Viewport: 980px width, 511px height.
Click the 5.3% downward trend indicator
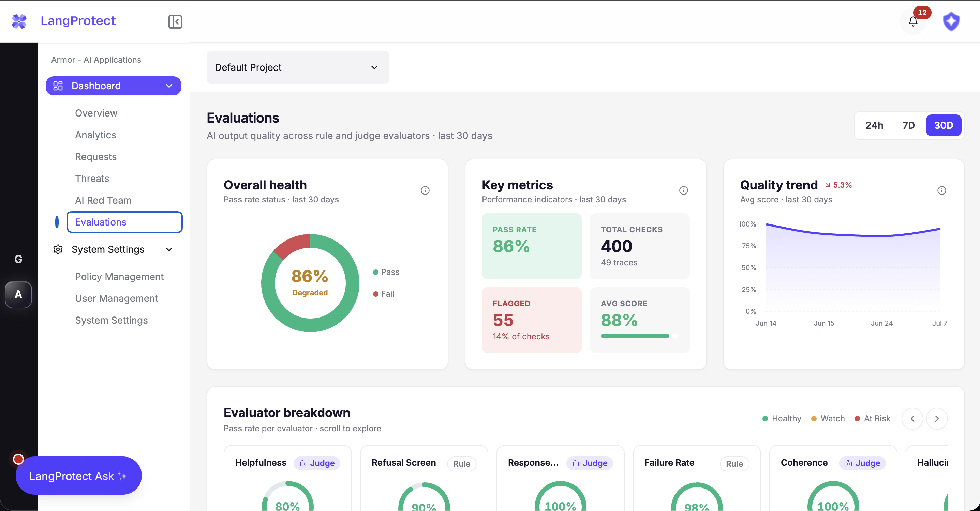(838, 185)
